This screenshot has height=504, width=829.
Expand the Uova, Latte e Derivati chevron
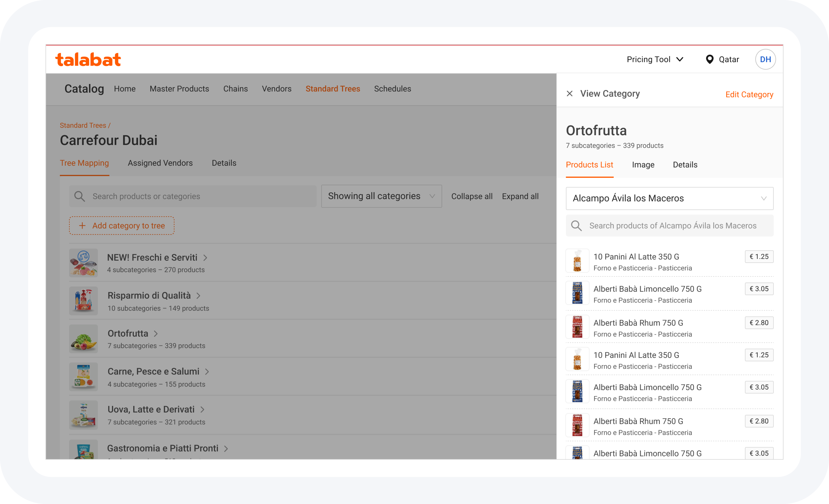coord(203,409)
